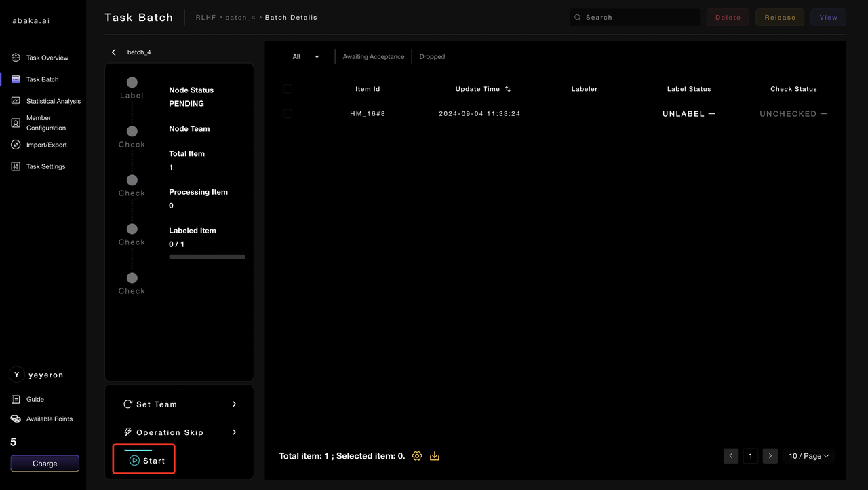The height and width of the screenshot is (490, 868).
Task: Click the yellow download icon
Action: 435,456
